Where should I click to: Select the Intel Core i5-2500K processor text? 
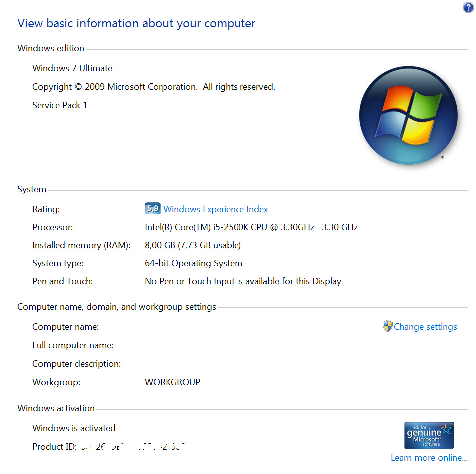pos(251,227)
